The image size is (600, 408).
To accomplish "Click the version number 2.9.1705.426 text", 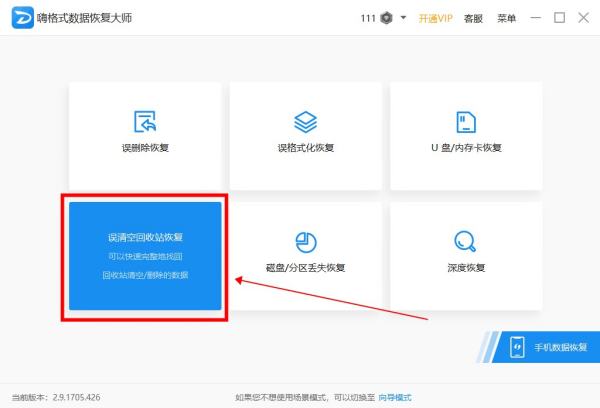I will coord(79,397).
